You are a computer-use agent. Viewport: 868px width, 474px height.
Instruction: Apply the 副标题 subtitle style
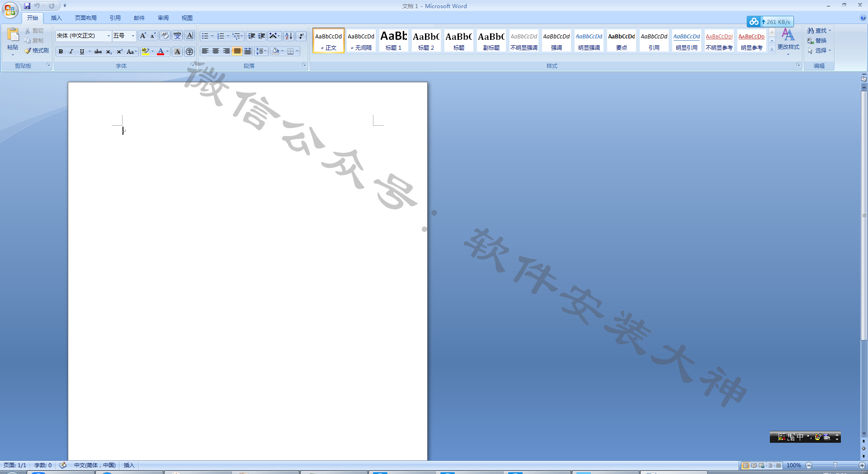click(491, 40)
